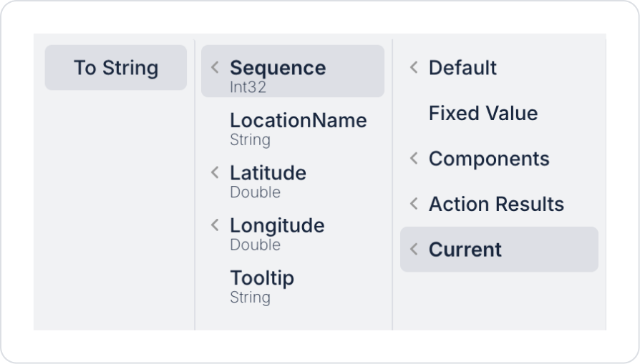Click the String type label under Tooltip
The width and height of the screenshot is (640, 364).
pos(250,297)
